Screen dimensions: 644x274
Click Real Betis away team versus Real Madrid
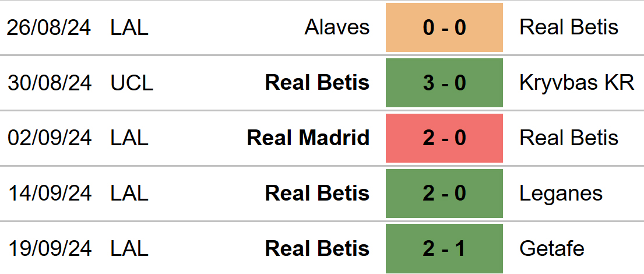[569, 138]
